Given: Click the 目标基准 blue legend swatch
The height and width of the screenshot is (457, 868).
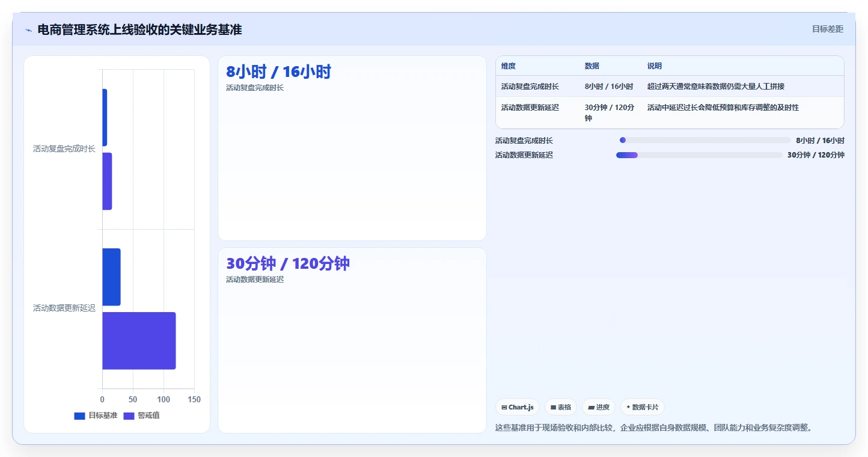Looking at the screenshot, I should click(x=80, y=416).
